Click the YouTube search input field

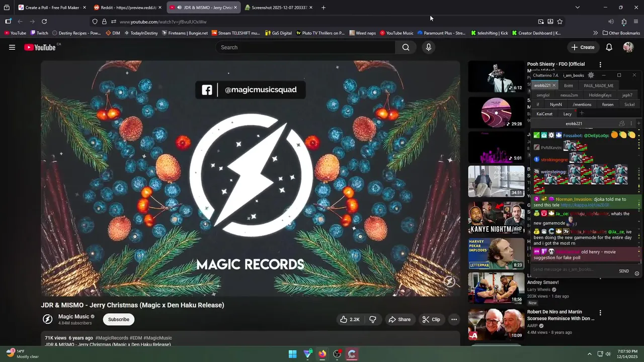click(305, 47)
